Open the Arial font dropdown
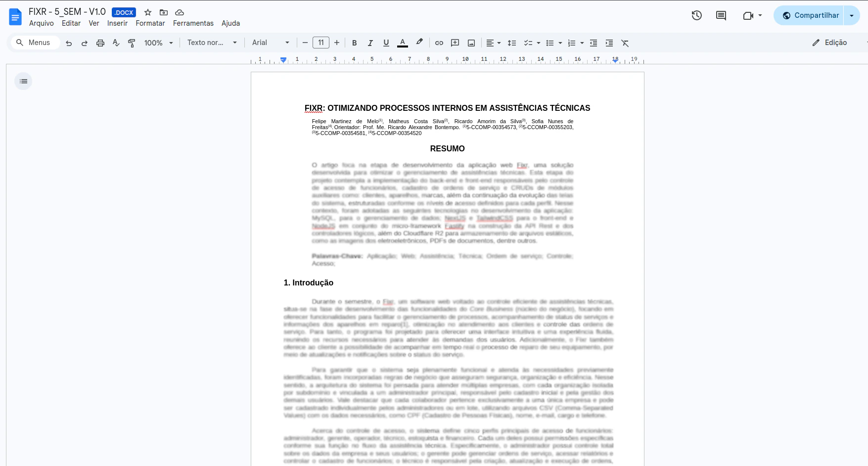 [x=271, y=43]
